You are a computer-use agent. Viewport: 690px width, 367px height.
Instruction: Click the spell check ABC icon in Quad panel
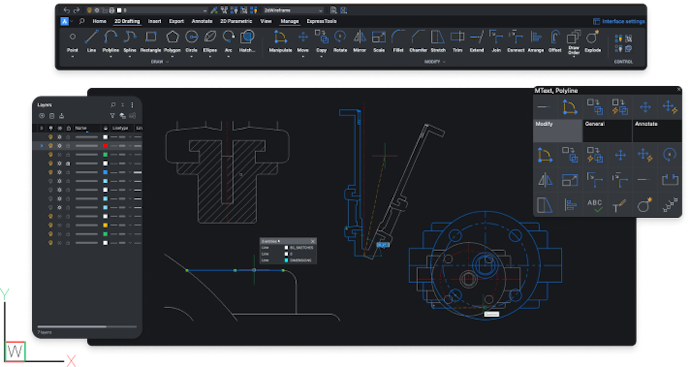tap(595, 205)
